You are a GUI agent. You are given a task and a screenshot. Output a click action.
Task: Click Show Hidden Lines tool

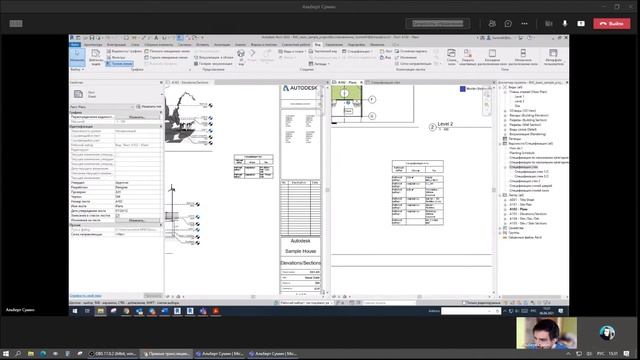167,51
